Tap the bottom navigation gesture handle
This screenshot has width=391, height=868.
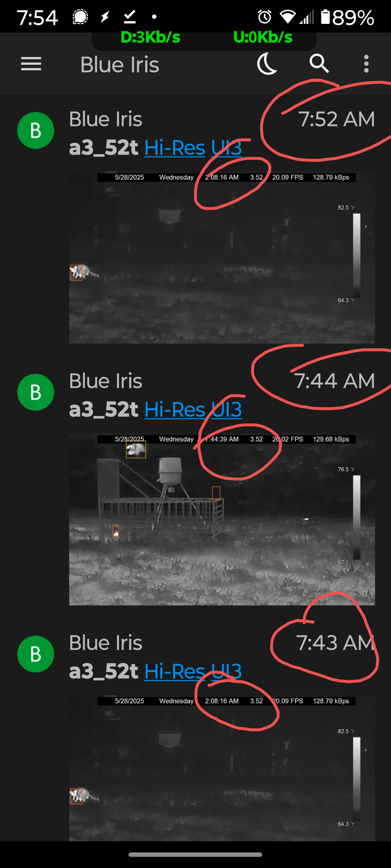(195, 855)
